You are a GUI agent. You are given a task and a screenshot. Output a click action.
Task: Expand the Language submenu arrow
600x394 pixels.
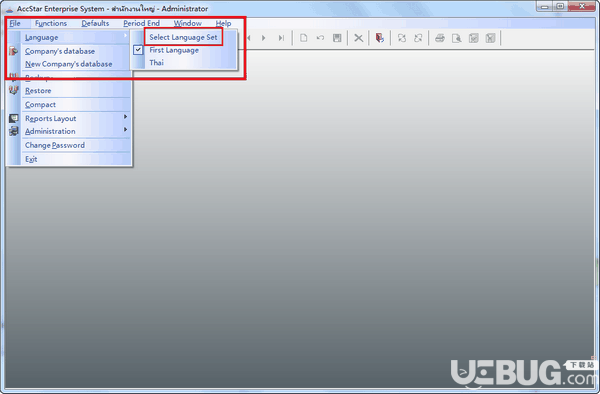tap(125, 36)
